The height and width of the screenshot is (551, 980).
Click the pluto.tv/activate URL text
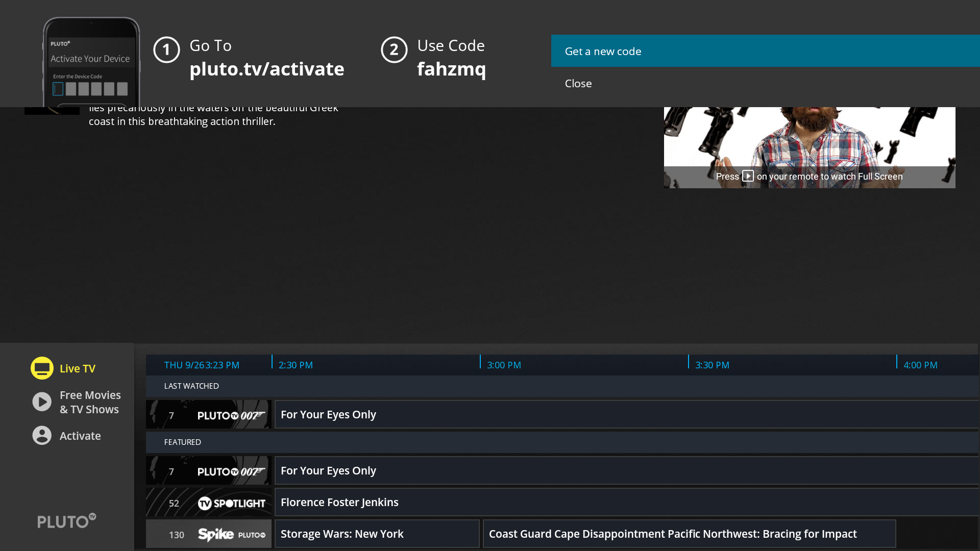point(267,69)
